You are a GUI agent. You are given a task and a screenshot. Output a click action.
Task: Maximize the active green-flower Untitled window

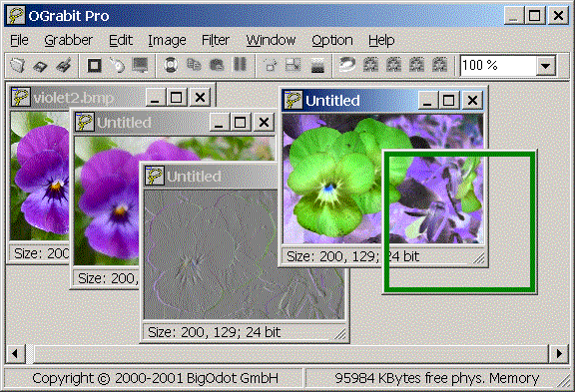click(448, 100)
